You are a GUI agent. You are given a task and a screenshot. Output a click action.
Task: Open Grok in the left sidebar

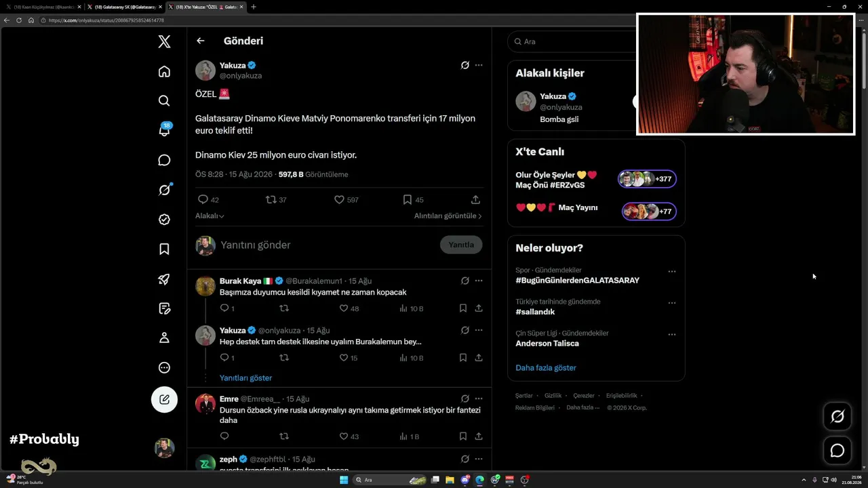[x=164, y=190]
